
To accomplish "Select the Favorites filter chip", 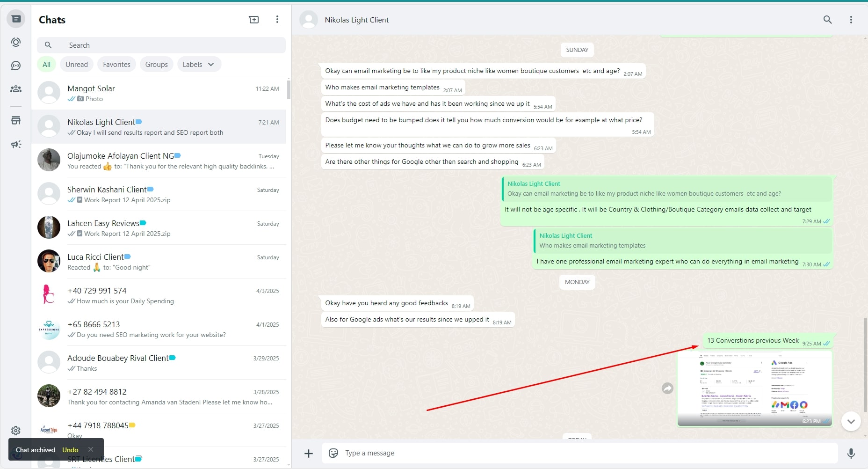I will click(x=116, y=65).
